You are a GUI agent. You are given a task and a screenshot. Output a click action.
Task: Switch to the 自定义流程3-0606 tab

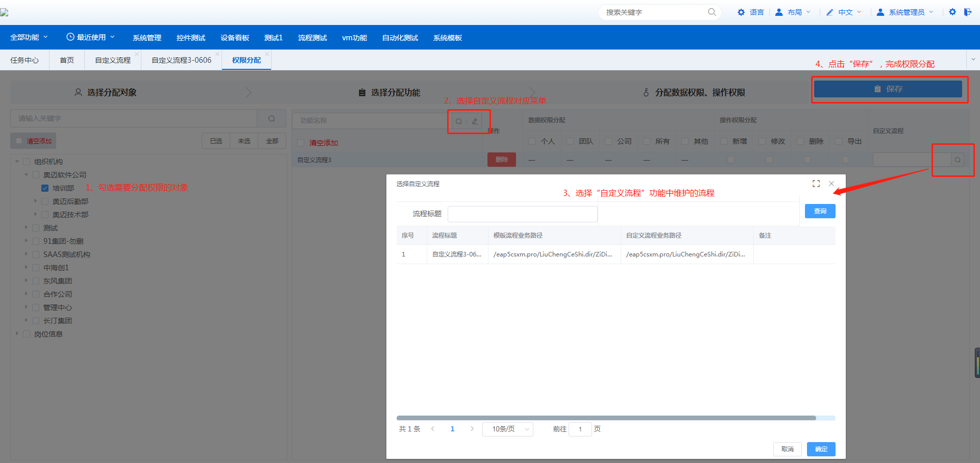[181, 60]
